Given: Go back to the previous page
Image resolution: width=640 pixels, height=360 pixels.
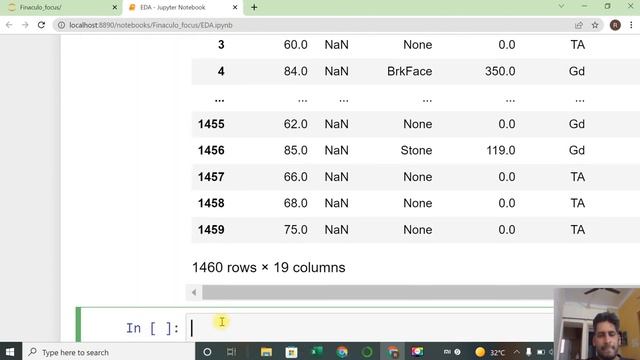Looking at the screenshot, I should [9, 25].
